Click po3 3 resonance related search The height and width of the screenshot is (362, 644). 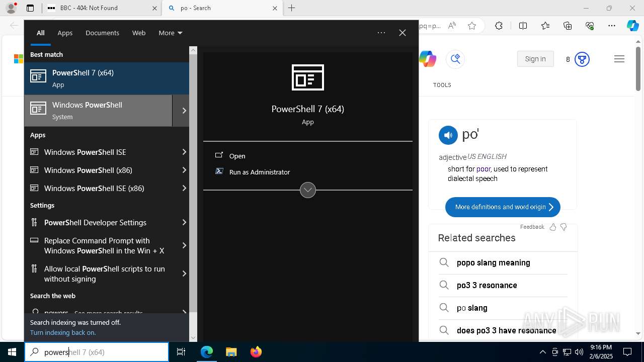487,285
